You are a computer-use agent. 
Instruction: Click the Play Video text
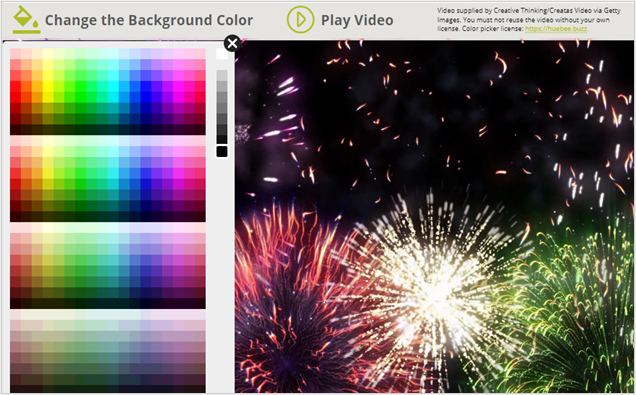pos(357,20)
